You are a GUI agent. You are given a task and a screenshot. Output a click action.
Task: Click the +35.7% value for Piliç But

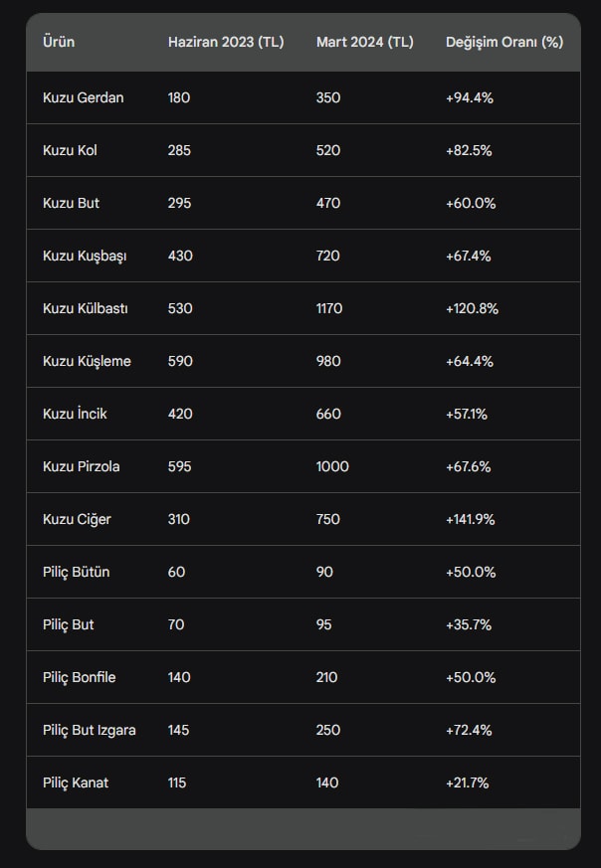point(469,625)
